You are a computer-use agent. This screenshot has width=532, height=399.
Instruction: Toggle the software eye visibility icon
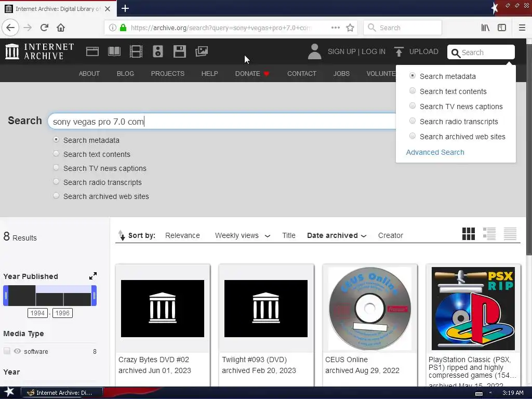click(x=17, y=351)
